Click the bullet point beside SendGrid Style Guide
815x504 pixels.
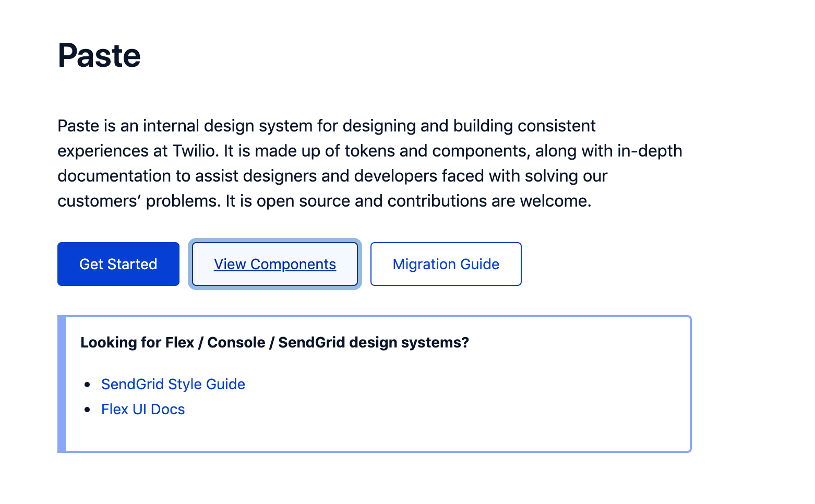(88, 385)
